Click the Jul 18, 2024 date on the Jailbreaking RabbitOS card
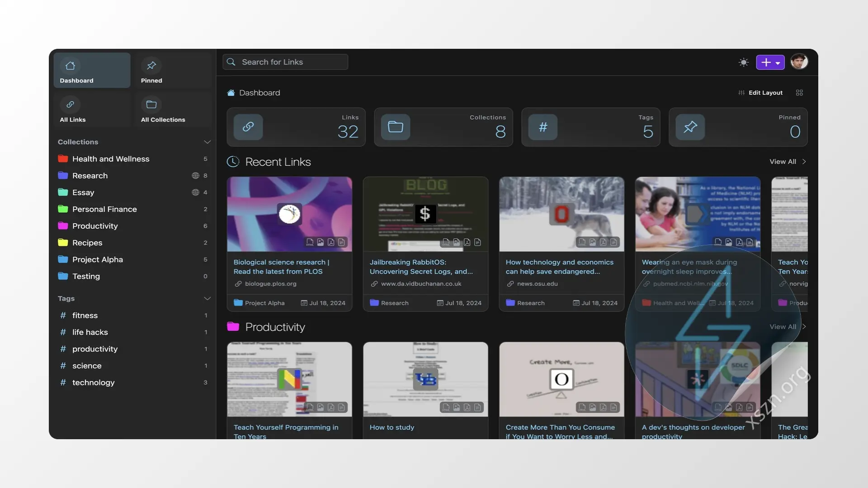Image resolution: width=868 pixels, height=488 pixels. [459, 303]
